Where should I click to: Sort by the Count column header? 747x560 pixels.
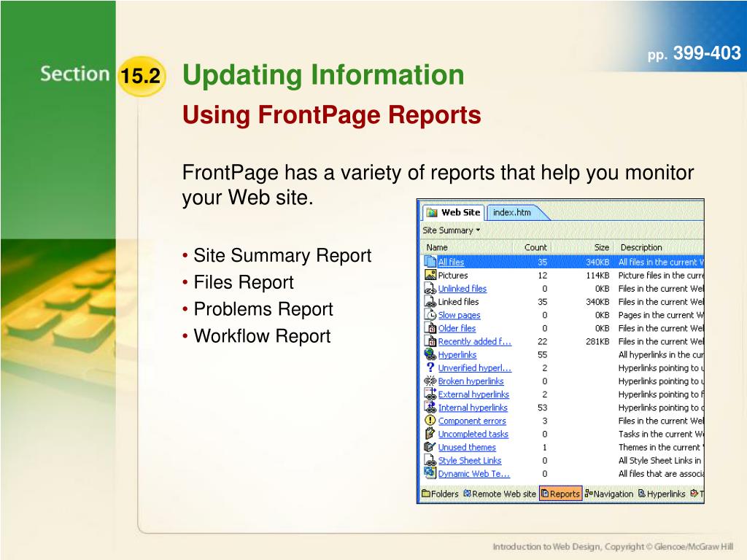pos(535,248)
